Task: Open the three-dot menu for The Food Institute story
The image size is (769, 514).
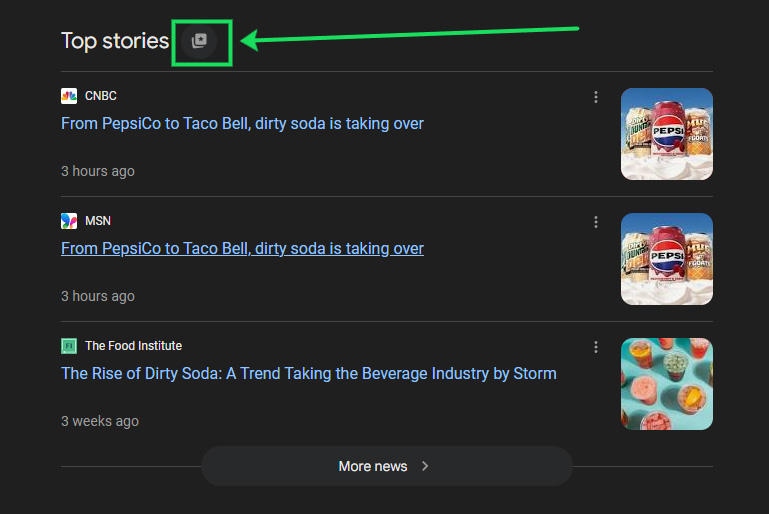Action: pos(596,347)
